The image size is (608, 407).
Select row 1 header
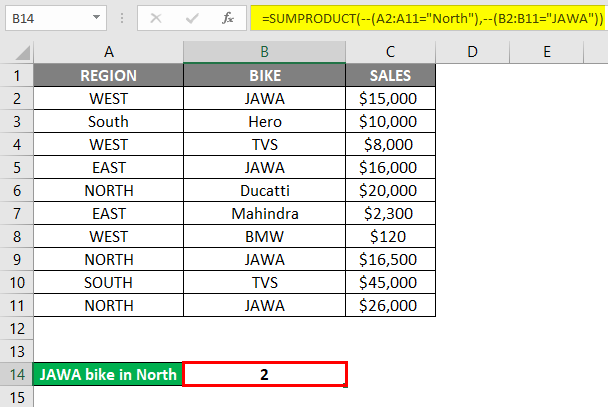click(17, 75)
